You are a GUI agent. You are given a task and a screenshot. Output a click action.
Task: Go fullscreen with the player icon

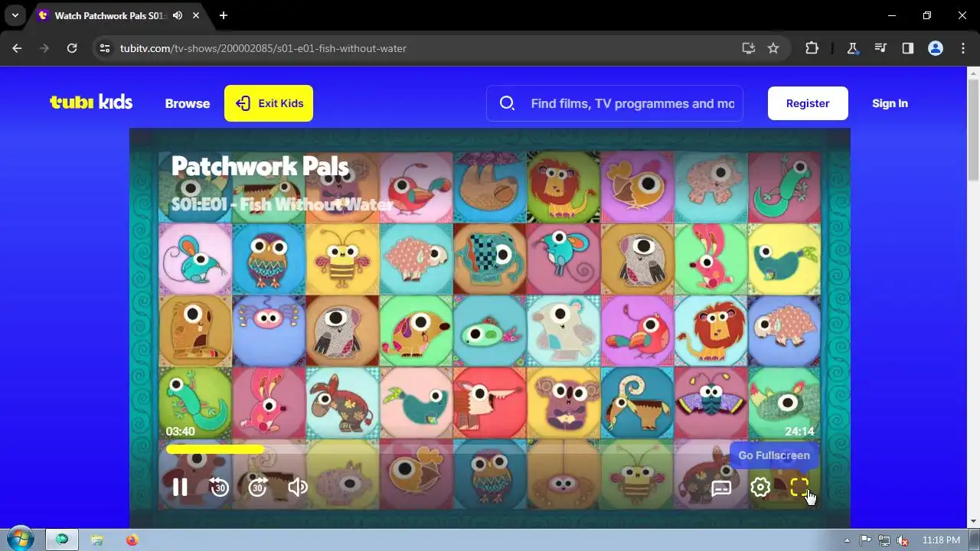coord(799,487)
